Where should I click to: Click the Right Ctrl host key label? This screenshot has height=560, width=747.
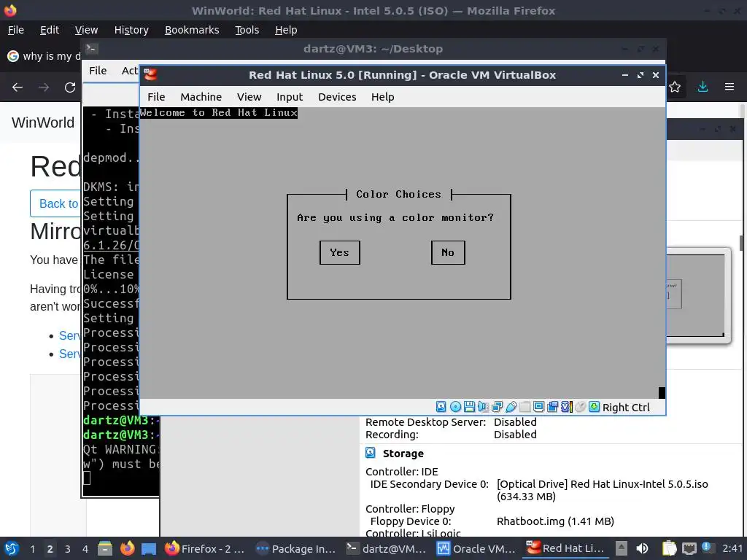[626, 408]
